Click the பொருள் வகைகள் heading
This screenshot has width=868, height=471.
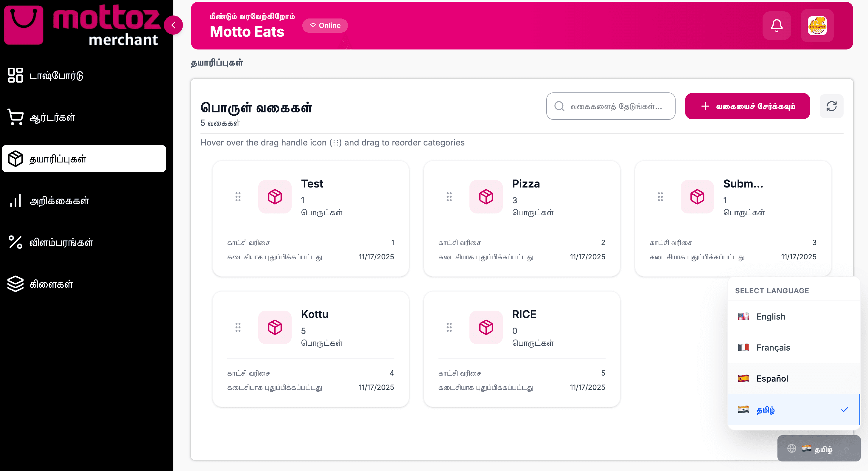click(256, 108)
